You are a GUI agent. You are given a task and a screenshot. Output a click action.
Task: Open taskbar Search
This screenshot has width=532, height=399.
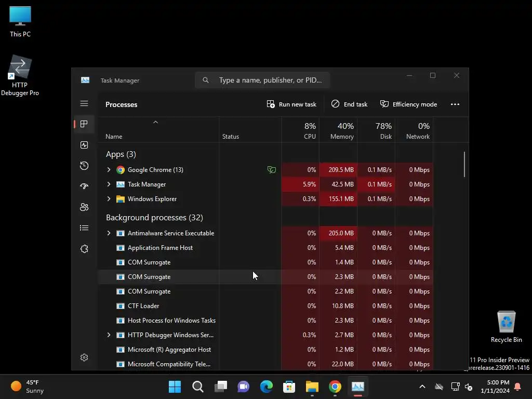tap(198, 387)
